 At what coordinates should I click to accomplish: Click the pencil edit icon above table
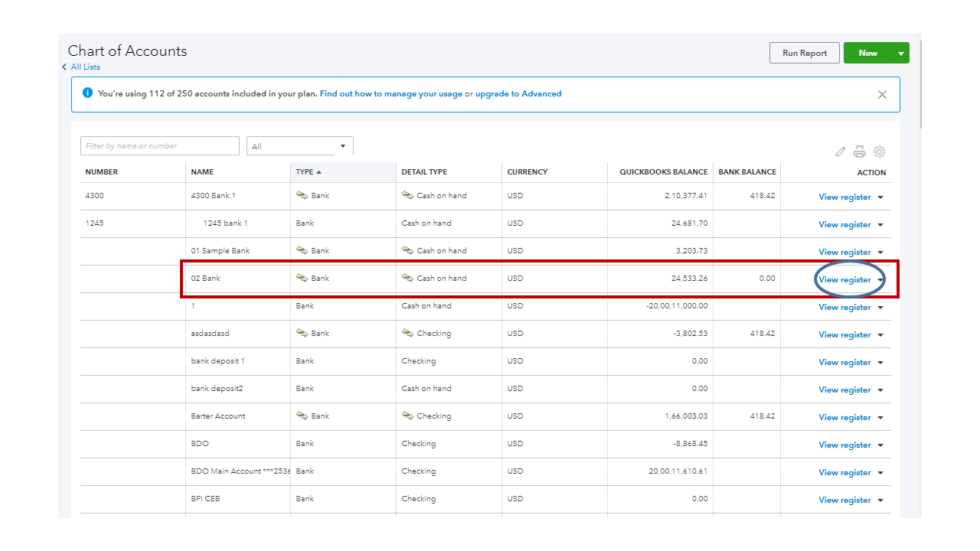click(840, 152)
